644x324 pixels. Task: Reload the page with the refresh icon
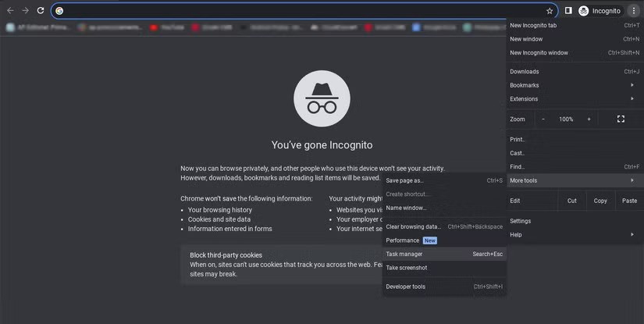click(x=41, y=11)
